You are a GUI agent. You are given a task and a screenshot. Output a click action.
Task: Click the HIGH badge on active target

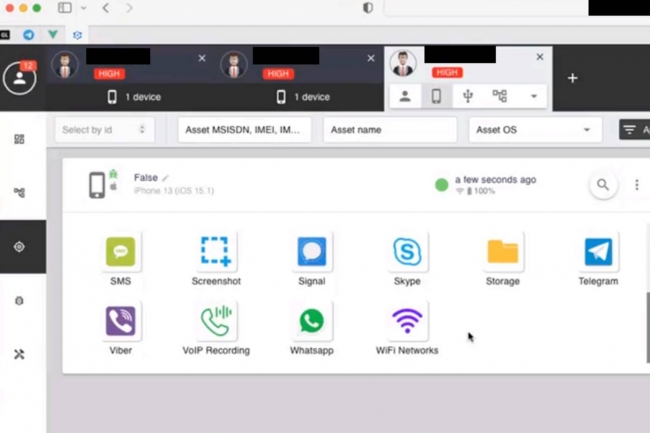point(447,73)
